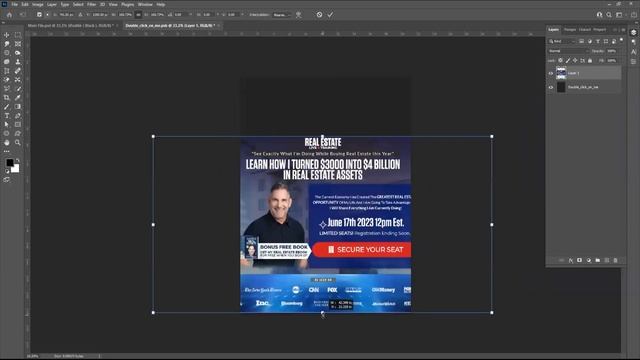This screenshot has width=640, height=360.
Task: Click Double_click_on_me layer thumbnail
Action: [x=561, y=87]
